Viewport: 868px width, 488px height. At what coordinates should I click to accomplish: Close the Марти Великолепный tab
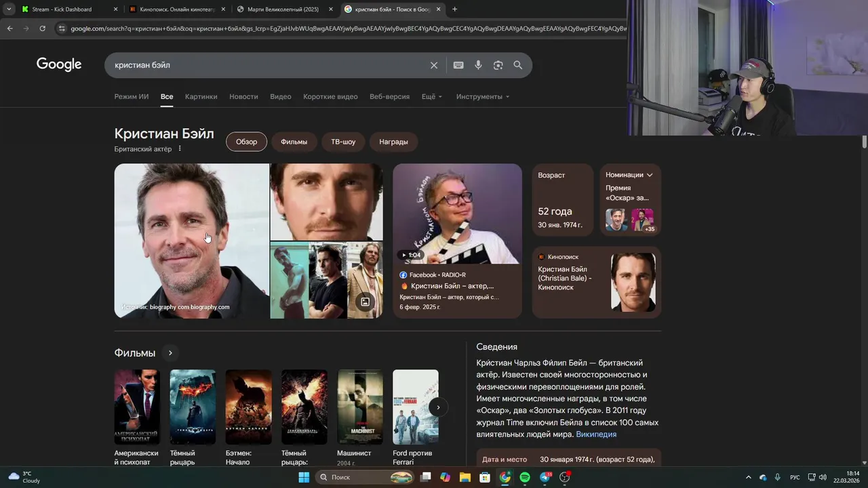coord(331,9)
